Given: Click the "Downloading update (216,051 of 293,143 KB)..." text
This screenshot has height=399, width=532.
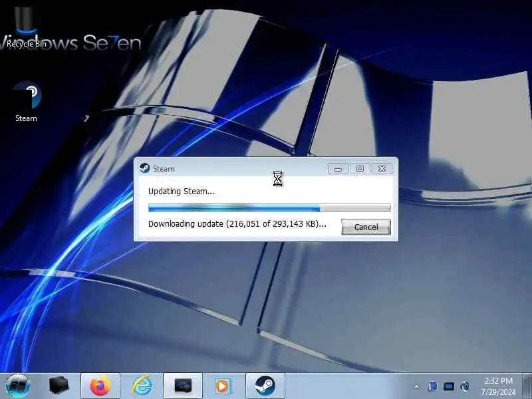Looking at the screenshot, I should click(237, 224).
